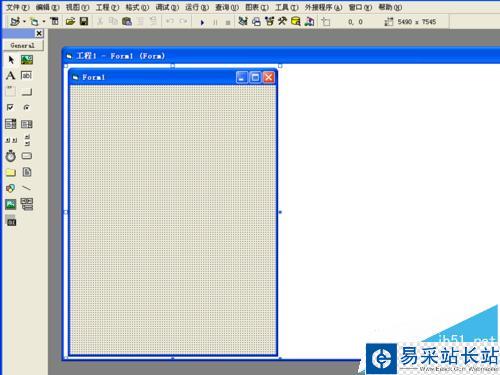500x375 pixels.
Task: Open the Add Project dropdown arrow
Action: 24,22
